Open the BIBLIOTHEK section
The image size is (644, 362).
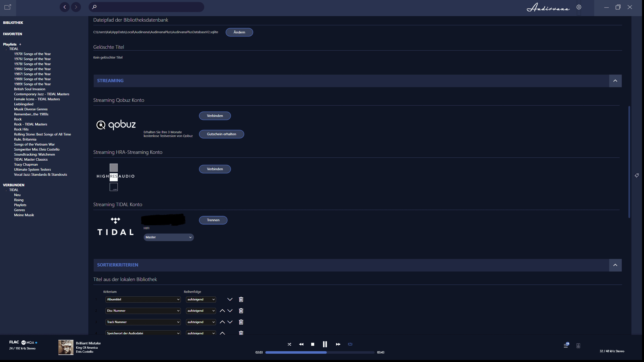13,23
